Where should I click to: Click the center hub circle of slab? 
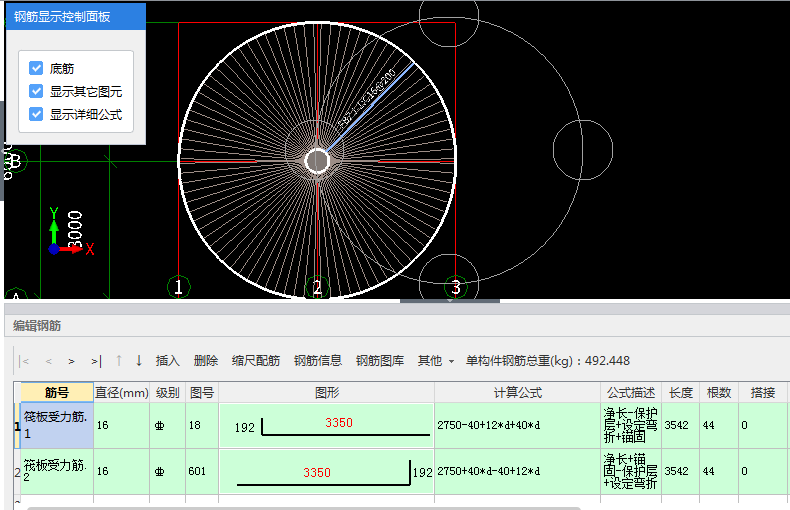click(x=317, y=161)
